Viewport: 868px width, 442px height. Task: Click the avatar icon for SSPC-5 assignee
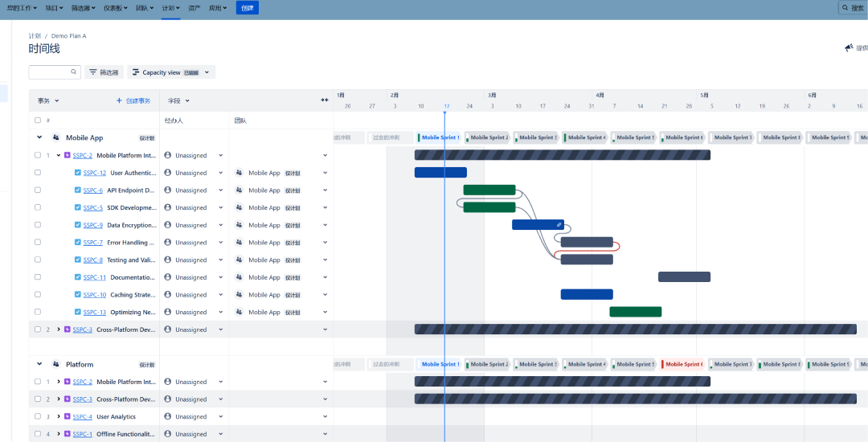pyautogui.click(x=168, y=207)
